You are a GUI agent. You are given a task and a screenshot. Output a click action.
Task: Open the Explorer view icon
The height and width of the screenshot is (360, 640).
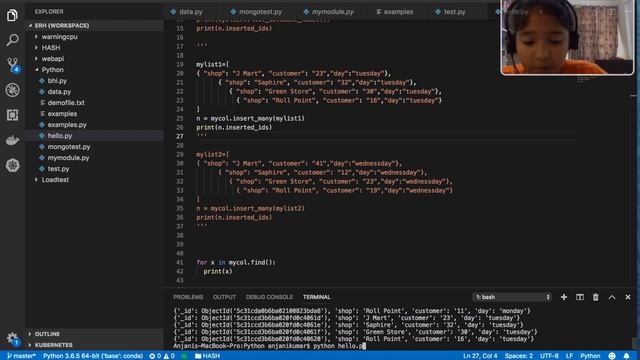click(x=12, y=16)
